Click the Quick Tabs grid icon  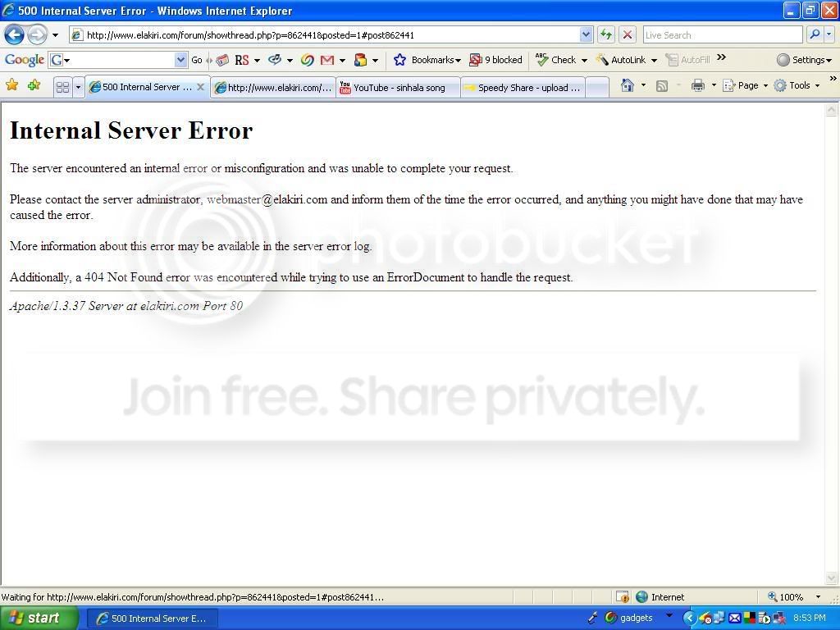click(62, 86)
